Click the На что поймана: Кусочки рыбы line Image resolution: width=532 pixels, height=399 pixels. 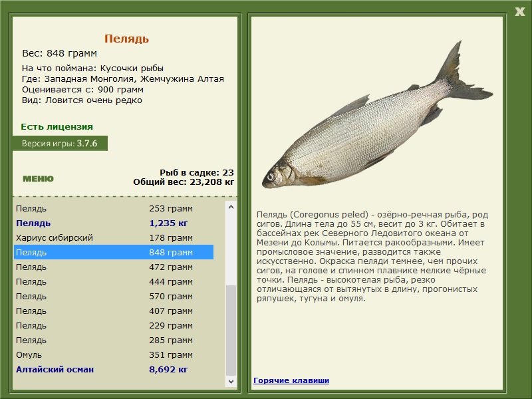[92, 68]
